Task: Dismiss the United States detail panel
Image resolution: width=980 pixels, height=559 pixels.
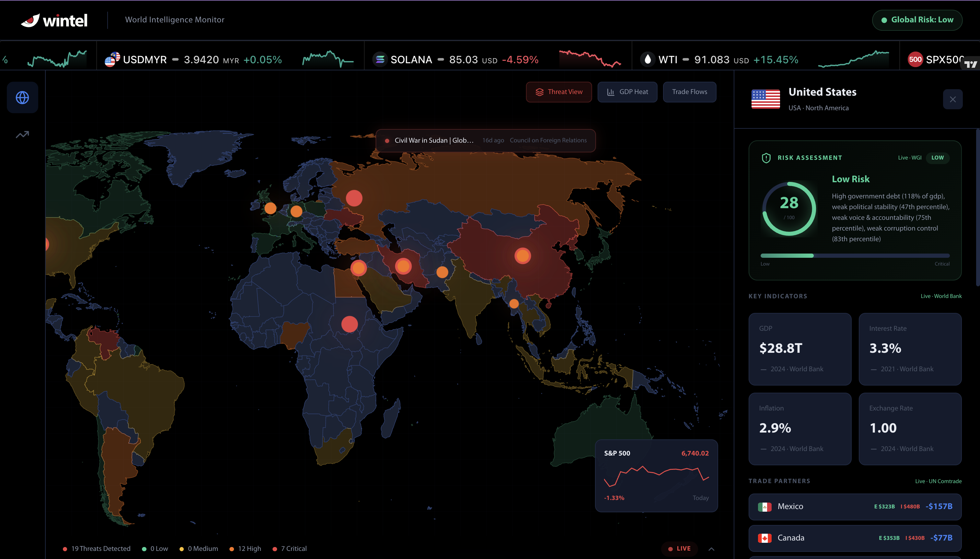Action: [x=953, y=99]
